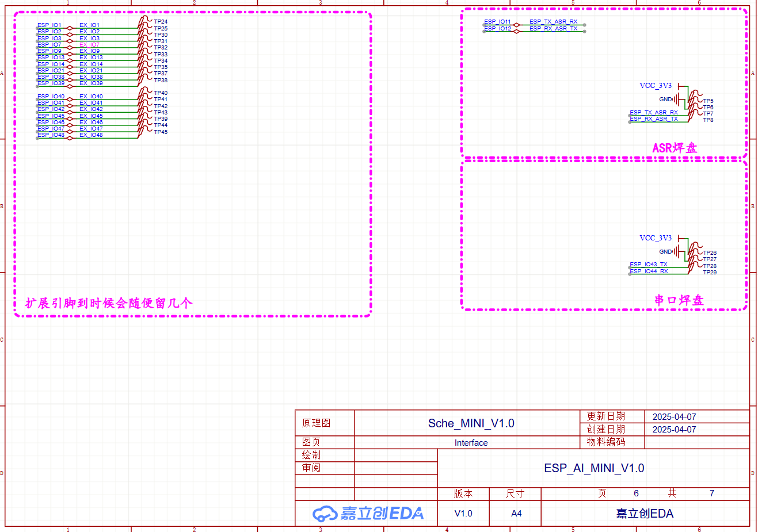Select test point designator TP39

[x=161, y=119]
